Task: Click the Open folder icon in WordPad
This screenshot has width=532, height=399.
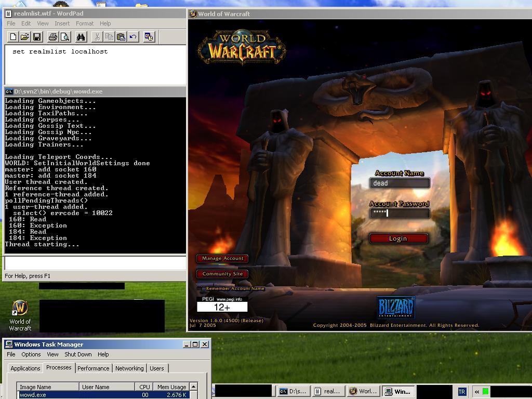Action: click(25, 37)
